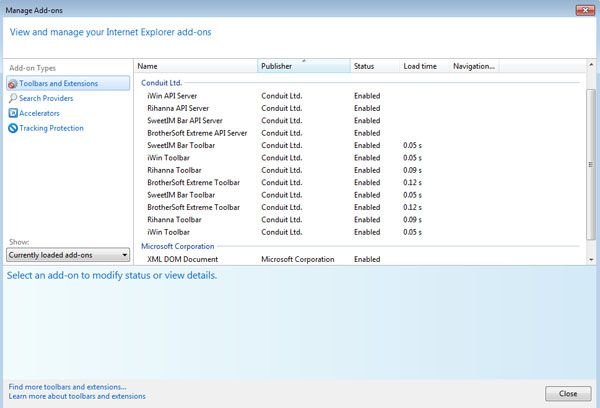Click Enabled status in XML DOM Document row
This screenshot has width=600, height=408.
[x=367, y=259]
